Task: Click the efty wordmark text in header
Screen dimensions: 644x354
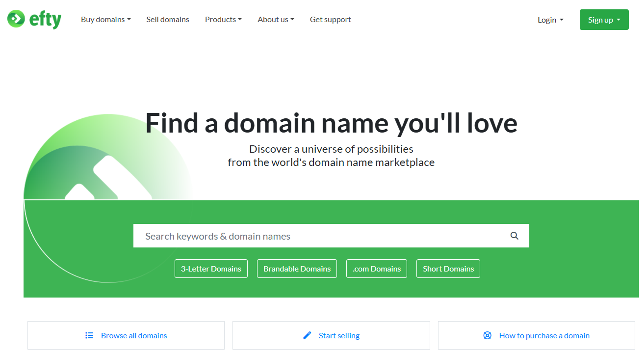Action: tap(45, 20)
